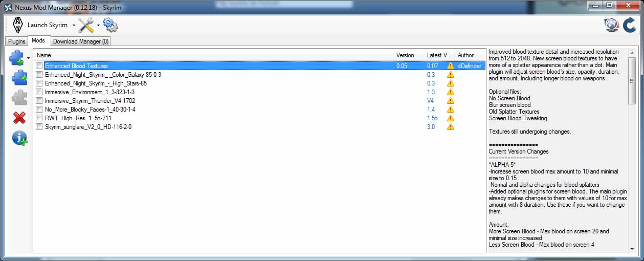Image resolution: width=644 pixels, height=261 pixels.
Task: Check the Enhanced_Night_Skyrim High_Stars checkbox
Action: [x=39, y=83]
